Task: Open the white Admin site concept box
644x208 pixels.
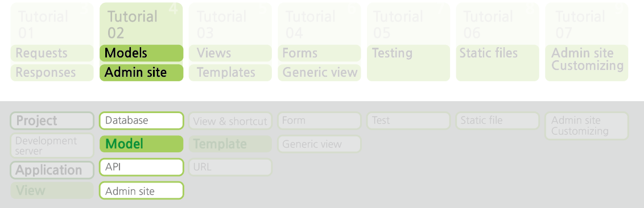Action: pos(141,191)
